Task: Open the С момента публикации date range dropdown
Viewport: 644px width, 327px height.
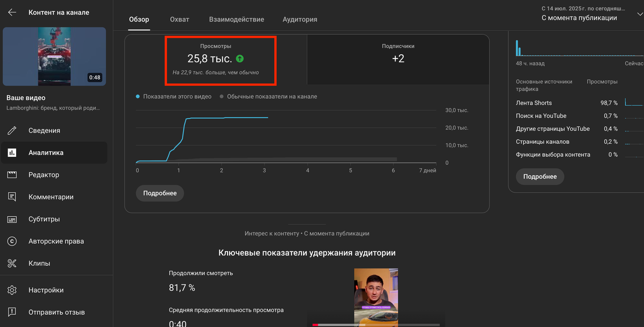Action: click(579, 17)
